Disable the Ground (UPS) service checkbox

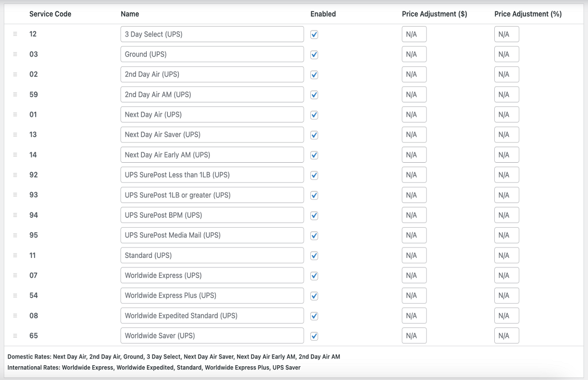tap(314, 55)
